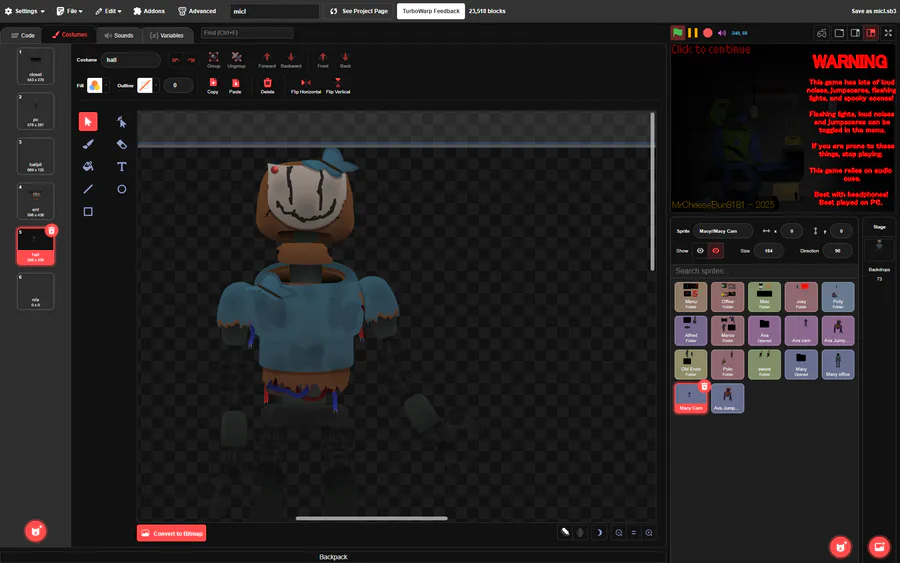Choose the Eraser tool
The image size is (900, 563).
[121, 144]
